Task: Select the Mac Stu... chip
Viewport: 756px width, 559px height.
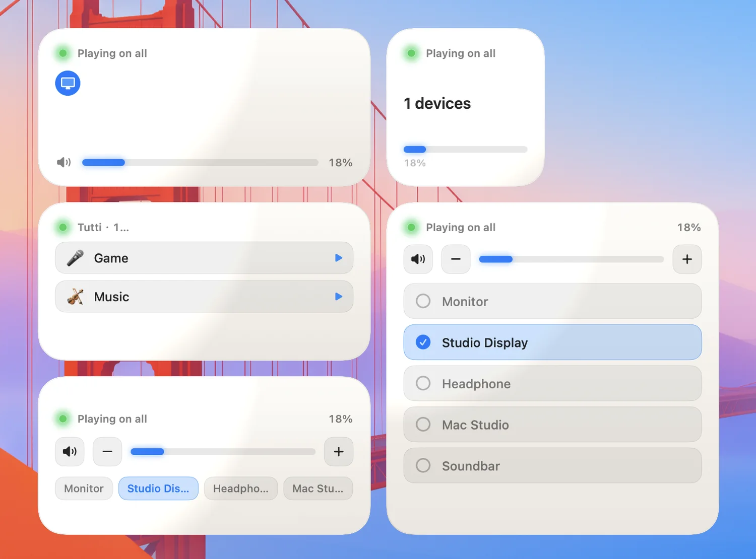Action: 318,488
